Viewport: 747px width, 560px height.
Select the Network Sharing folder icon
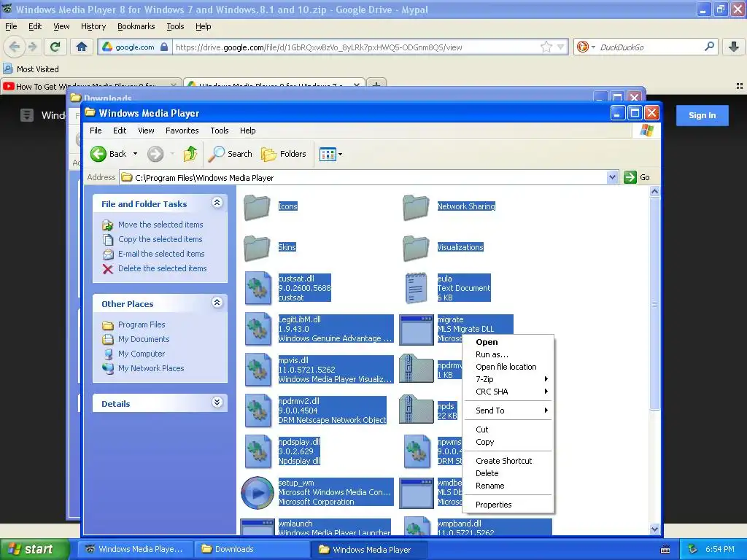coord(416,208)
